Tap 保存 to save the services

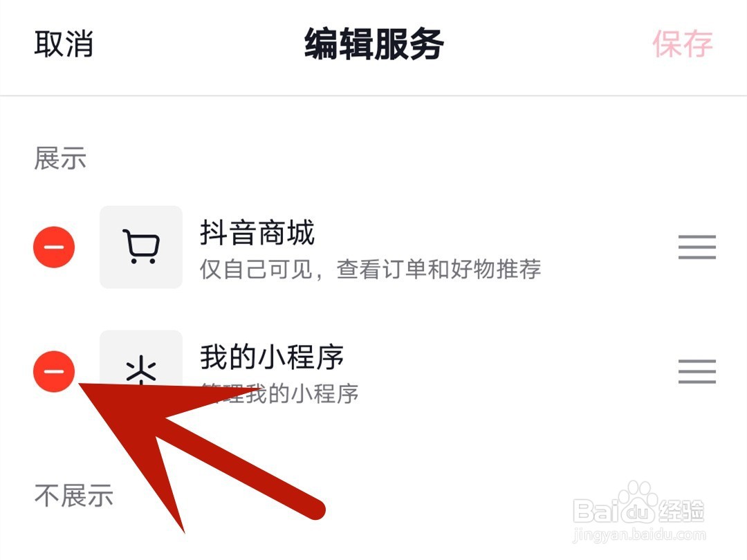682,44
